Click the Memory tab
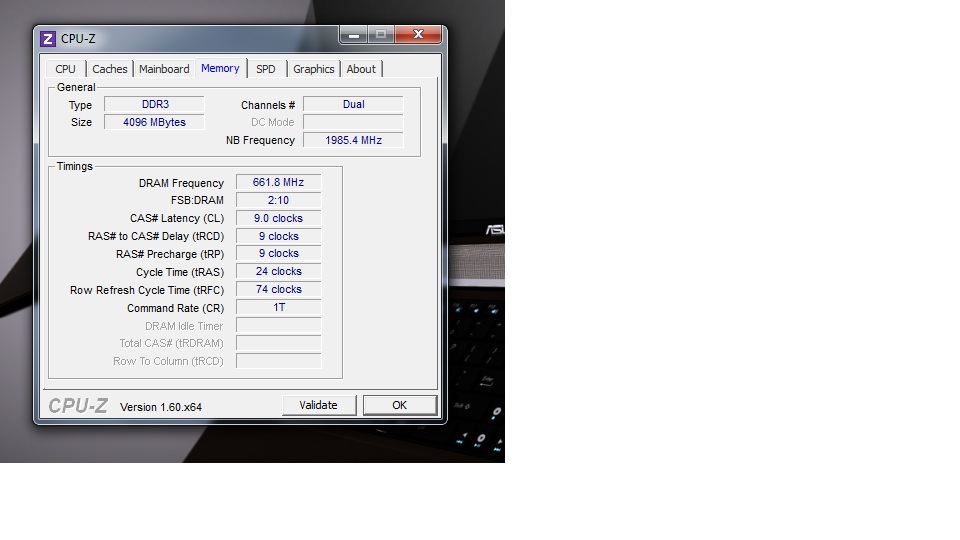The height and width of the screenshot is (540, 960). [x=220, y=68]
